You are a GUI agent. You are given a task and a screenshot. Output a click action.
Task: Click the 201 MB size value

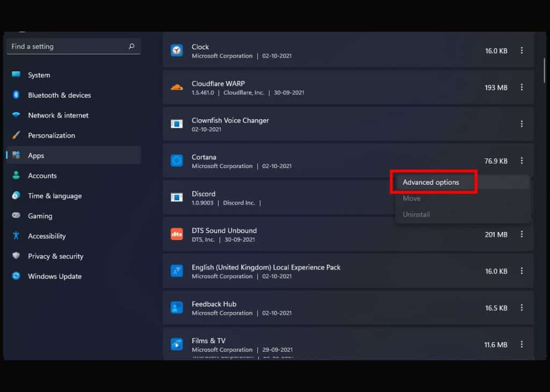[x=496, y=235]
